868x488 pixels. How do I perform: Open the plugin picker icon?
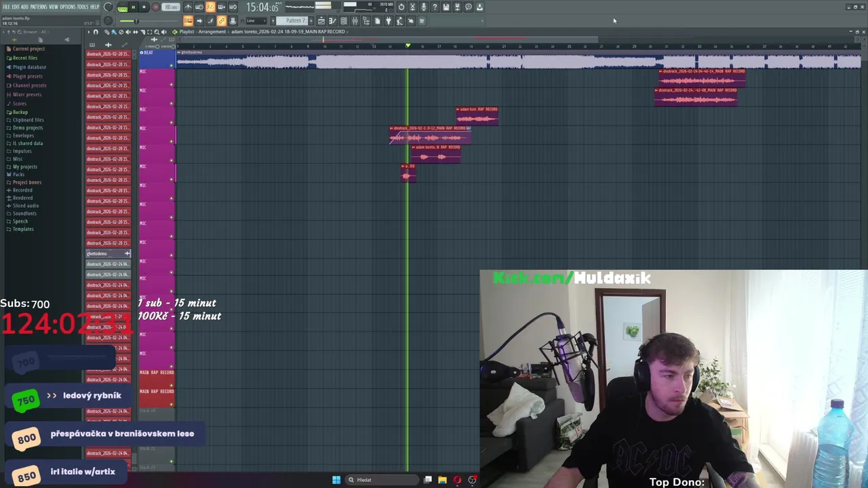(388, 21)
